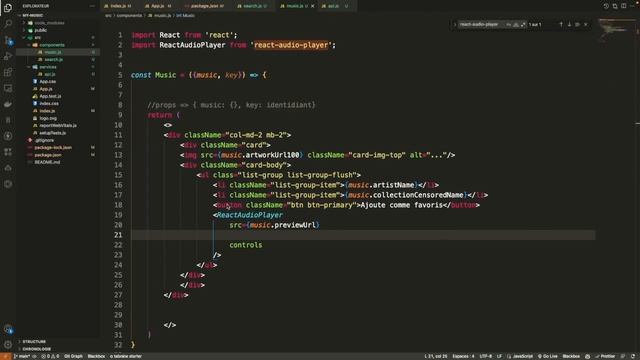Go to the previous match in the find widget
The height and width of the screenshot is (360, 640).
[561, 24]
